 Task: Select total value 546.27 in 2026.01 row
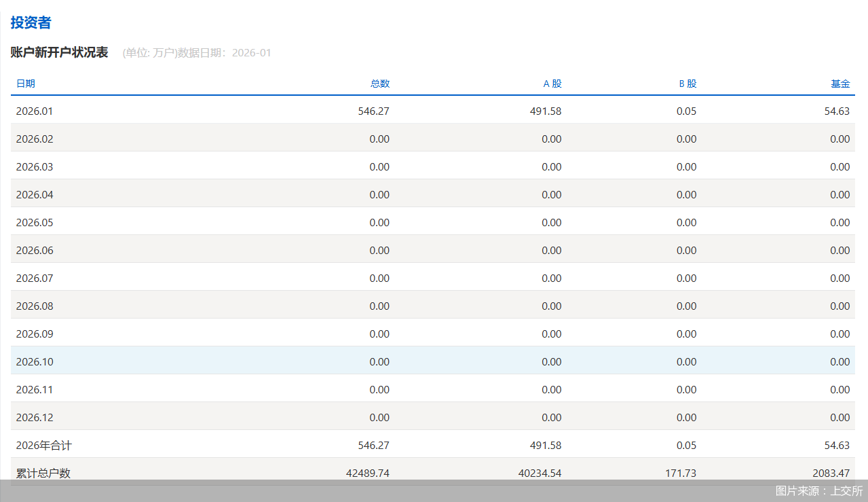coord(374,111)
